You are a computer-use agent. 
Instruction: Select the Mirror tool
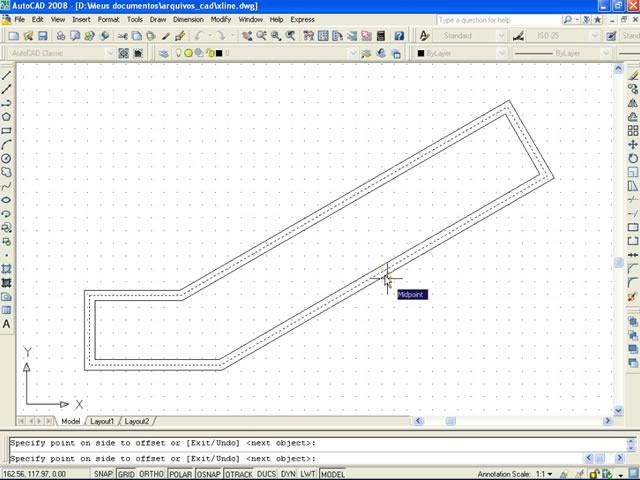pyautogui.click(x=633, y=103)
